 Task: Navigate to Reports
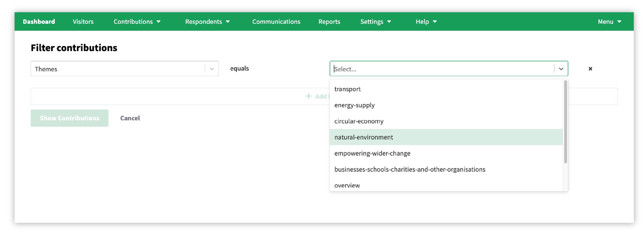[x=329, y=22]
